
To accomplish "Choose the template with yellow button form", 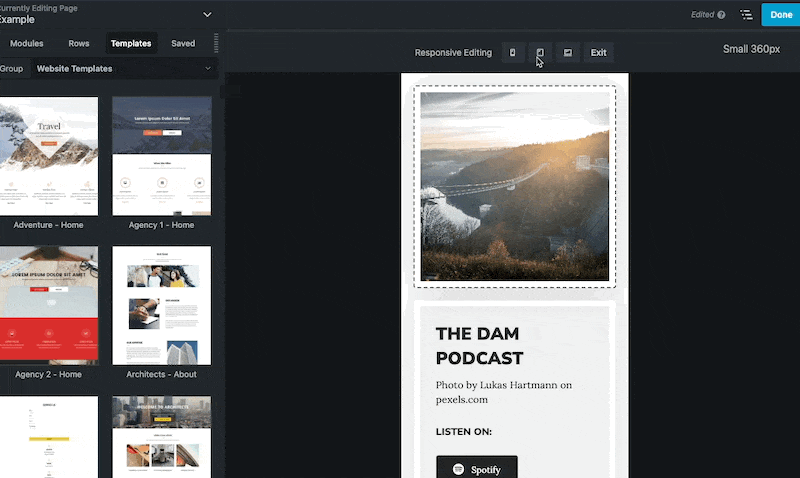I will coord(49,437).
